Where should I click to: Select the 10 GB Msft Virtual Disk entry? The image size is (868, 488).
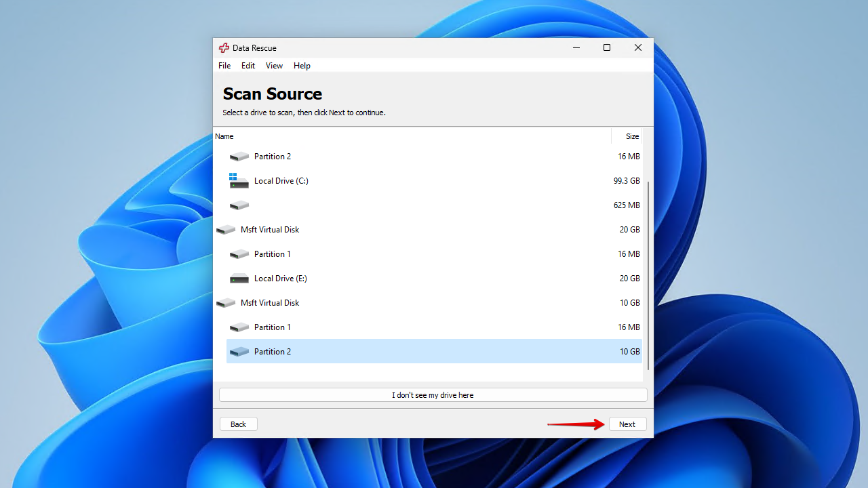coord(428,303)
